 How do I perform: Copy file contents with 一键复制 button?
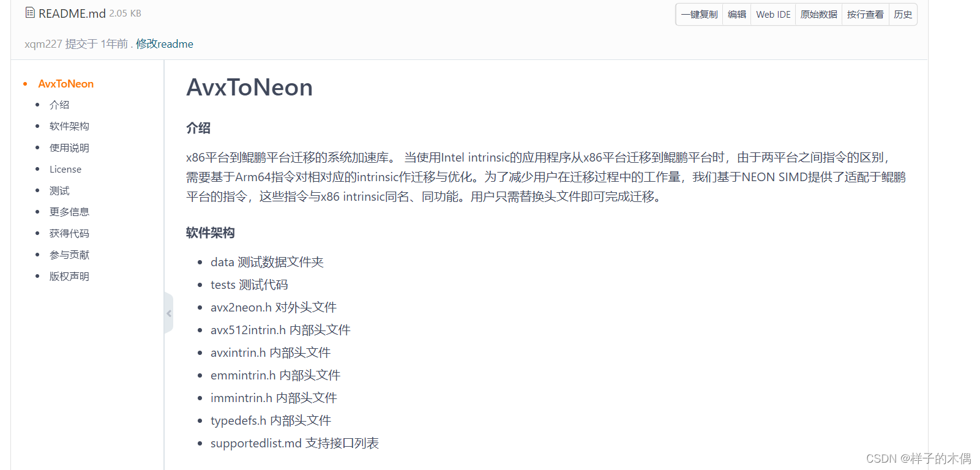pyautogui.click(x=699, y=15)
